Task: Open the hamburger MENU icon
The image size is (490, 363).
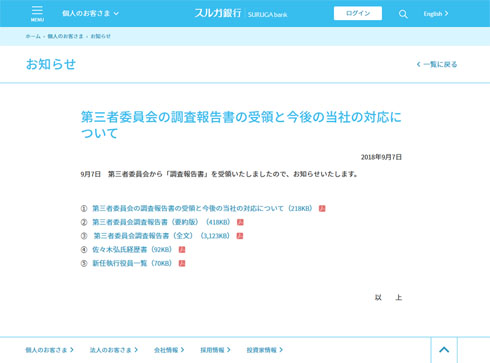Action: pyautogui.click(x=37, y=14)
